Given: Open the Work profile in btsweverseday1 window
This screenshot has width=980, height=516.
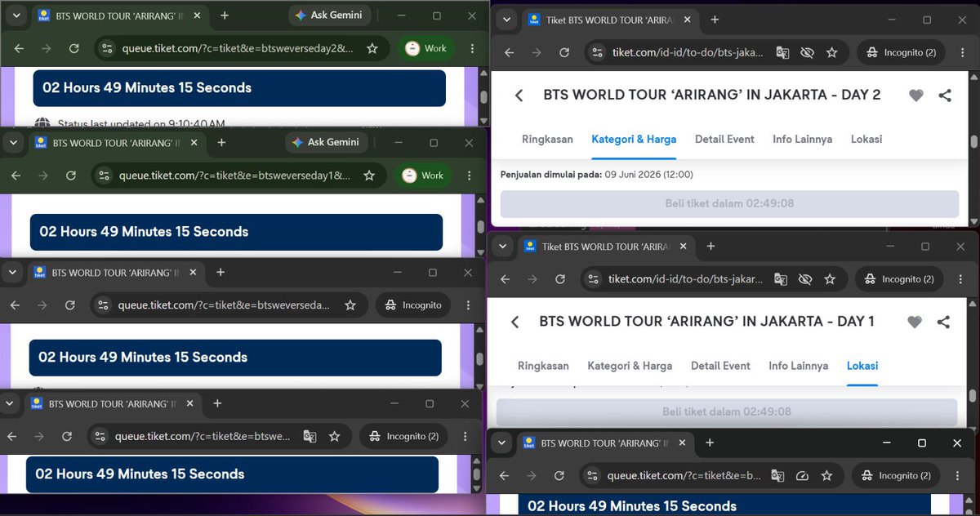Looking at the screenshot, I should tap(423, 176).
